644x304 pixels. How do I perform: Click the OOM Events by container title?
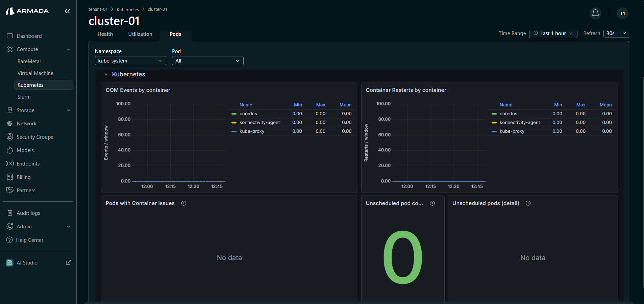[x=138, y=90]
